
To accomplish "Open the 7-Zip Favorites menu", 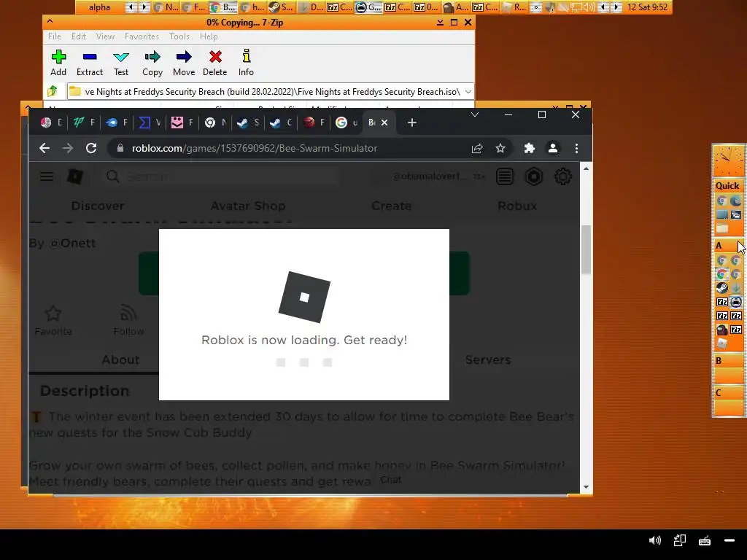I will [x=142, y=36].
